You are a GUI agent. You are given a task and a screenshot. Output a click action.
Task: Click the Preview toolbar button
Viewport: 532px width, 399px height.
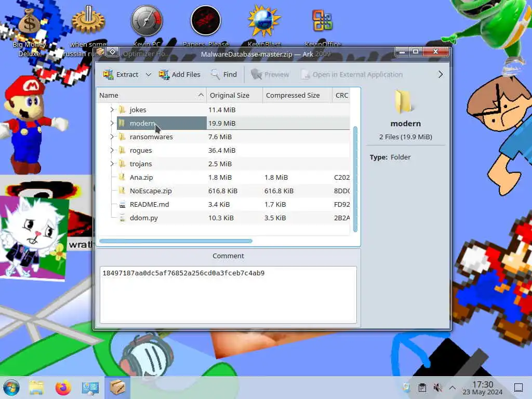coord(270,74)
